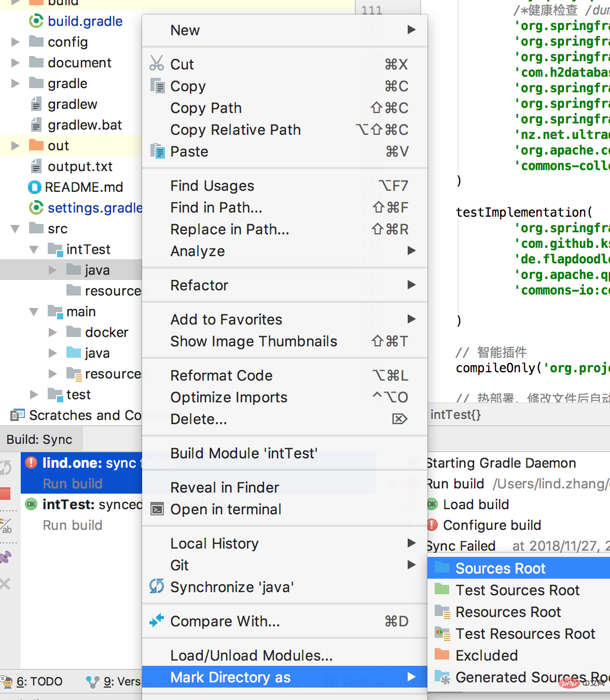Choose Copy Relative Path
Screen dimensions: 610x700
(285, 130)
